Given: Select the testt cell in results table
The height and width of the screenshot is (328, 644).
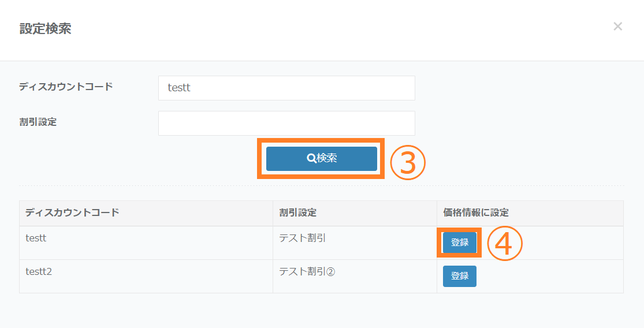Looking at the screenshot, I should point(36,237).
